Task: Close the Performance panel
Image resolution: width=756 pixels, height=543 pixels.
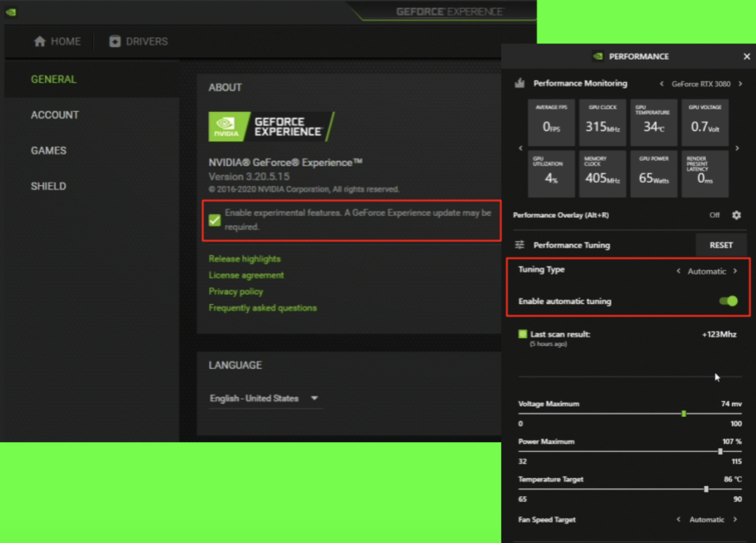Action: click(x=747, y=56)
